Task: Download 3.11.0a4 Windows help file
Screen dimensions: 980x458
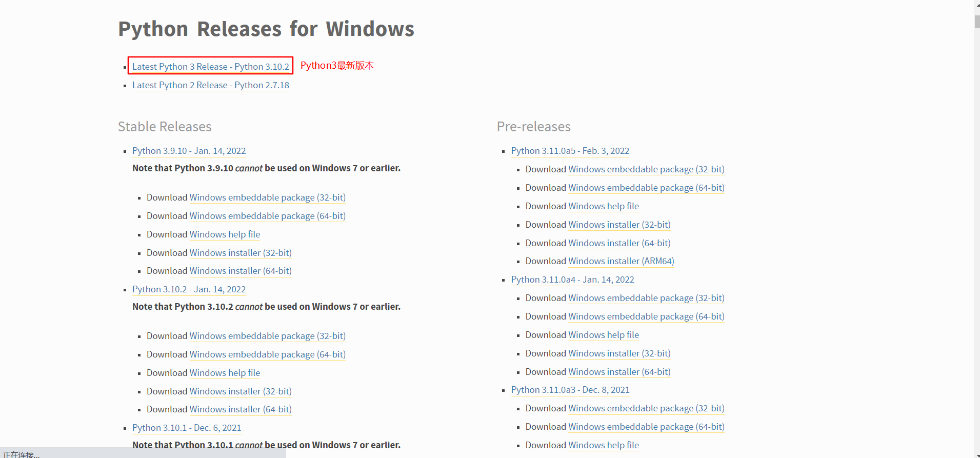Action: (604, 335)
